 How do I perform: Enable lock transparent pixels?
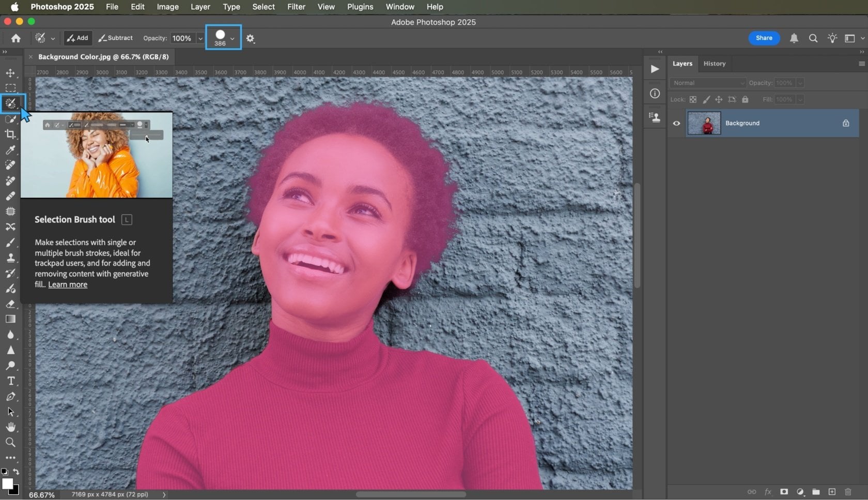point(693,99)
